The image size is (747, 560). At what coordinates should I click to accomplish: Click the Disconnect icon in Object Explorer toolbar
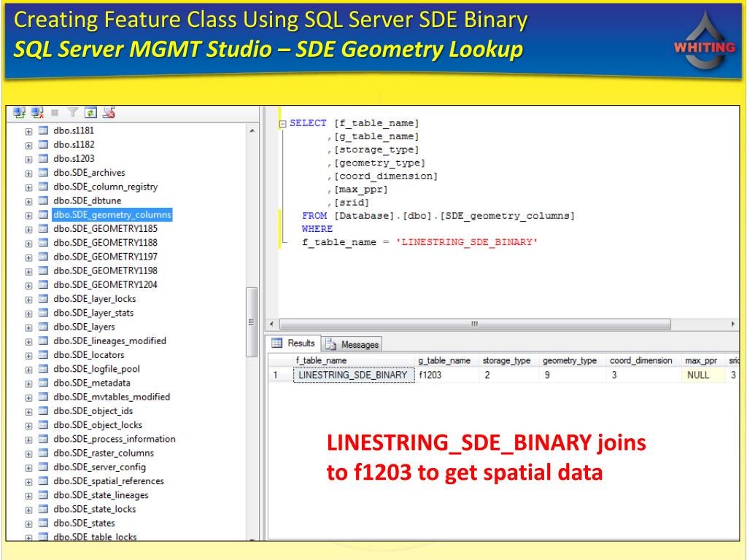click(37, 113)
